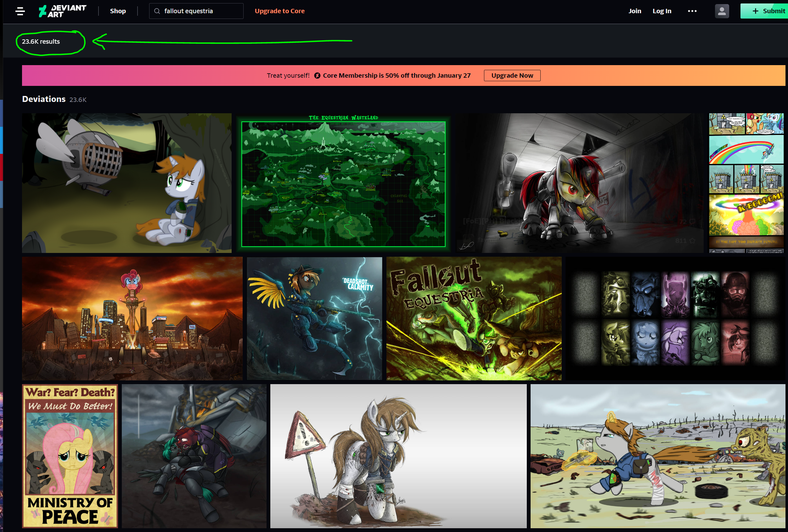
Task: Click the Join button
Action: pyautogui.click(x=635, y=11)
